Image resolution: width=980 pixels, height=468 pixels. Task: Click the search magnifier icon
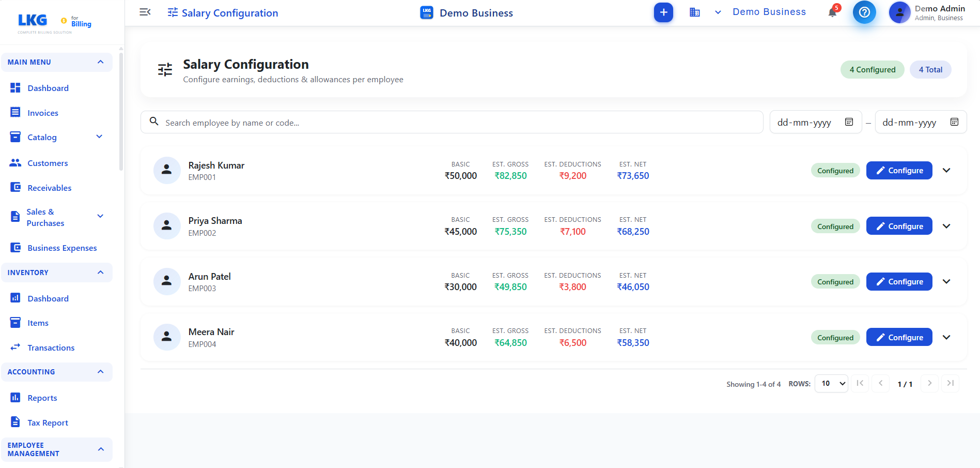click(x=154, y=122)
